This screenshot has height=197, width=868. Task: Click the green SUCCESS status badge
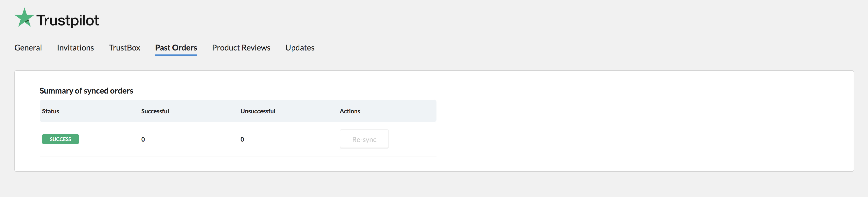60,139
